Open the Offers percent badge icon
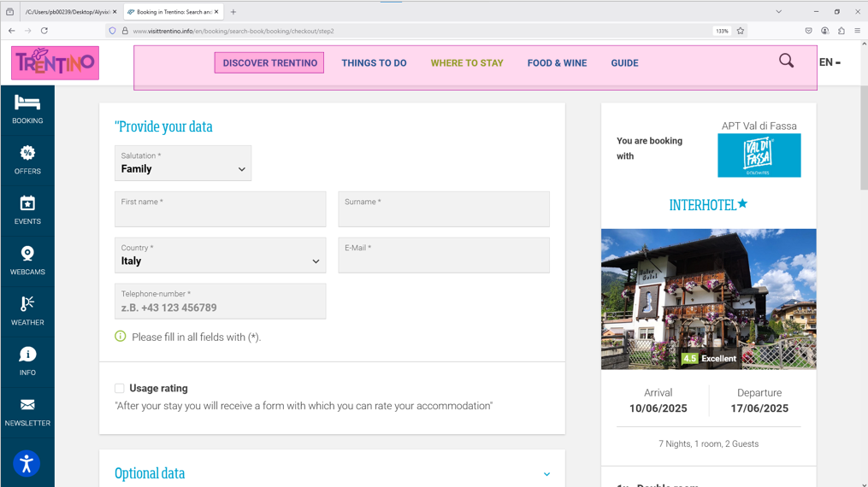 pos(27,154)
